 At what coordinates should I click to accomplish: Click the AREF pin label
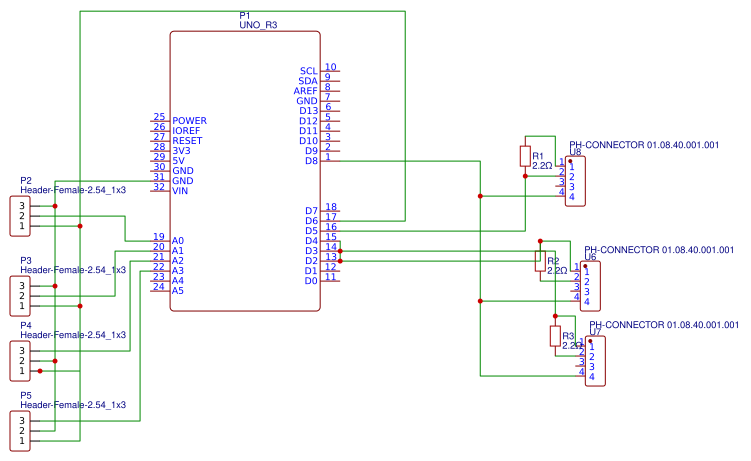[306, 91]
